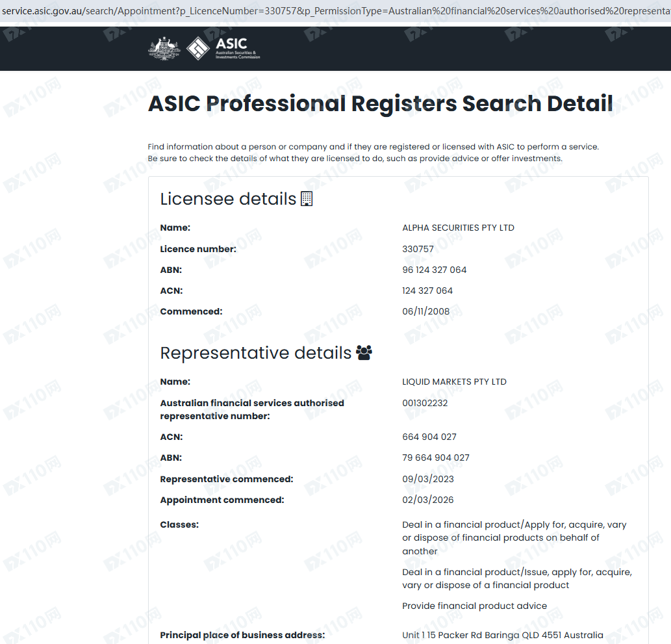Click the Licence number: label
This screenshot has width=671, height=644.
tap(198, 249)
